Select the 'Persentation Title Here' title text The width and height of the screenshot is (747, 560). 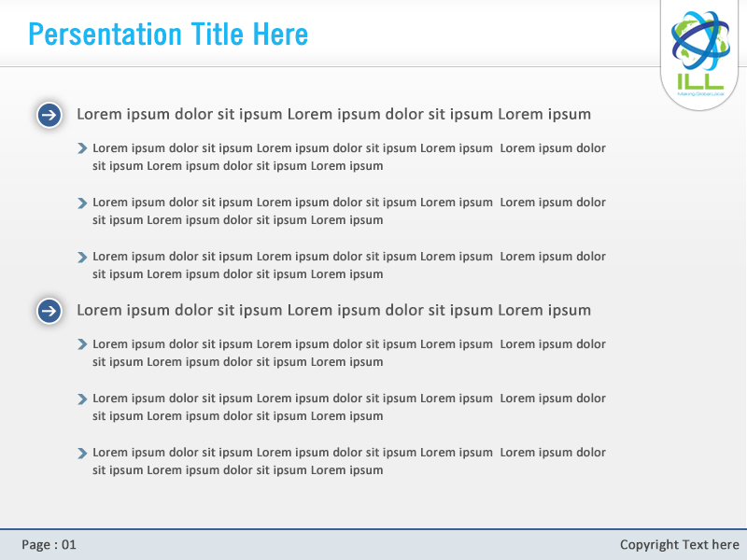[168, 35]
